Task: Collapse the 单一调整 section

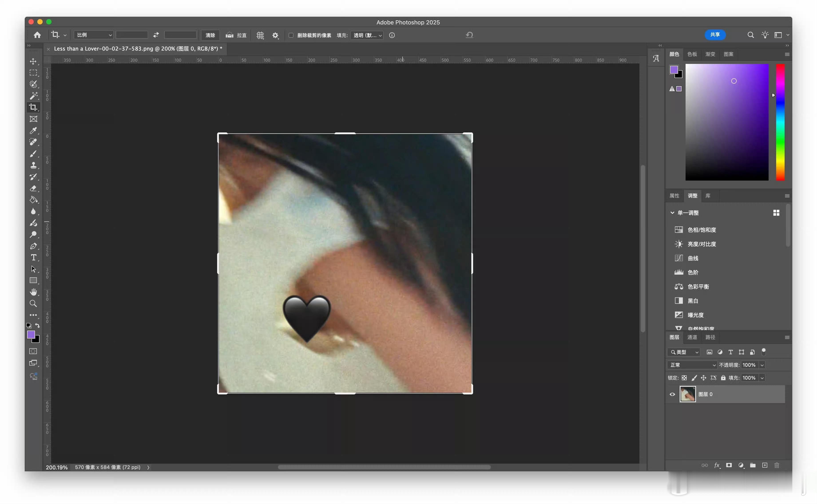Action: [x=672, y=213]
